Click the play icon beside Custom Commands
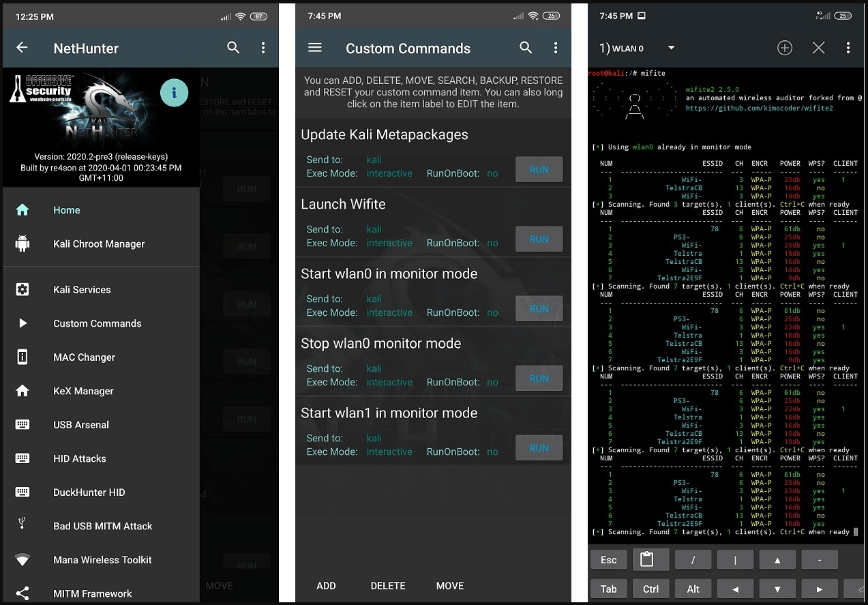Screen dimensions: 868x605 [23, 323]
